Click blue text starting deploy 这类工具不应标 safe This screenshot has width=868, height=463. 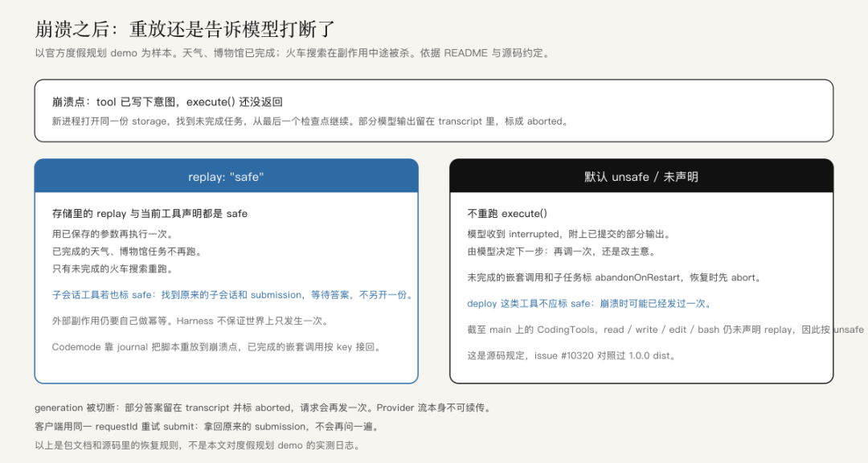590,304
